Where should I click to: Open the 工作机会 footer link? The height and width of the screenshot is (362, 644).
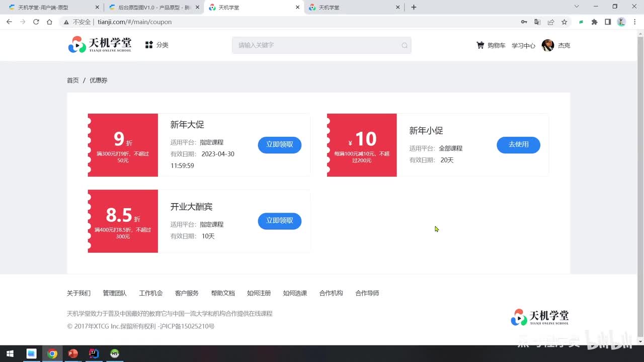pyautogui.click(x=151, y=293)
